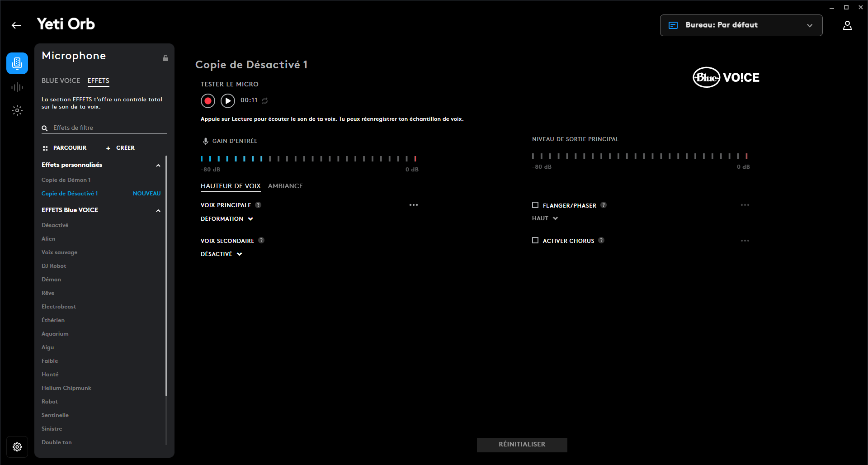
Task: Select Copie de Démon 1 preset
Action: click(x=66, y=180)
